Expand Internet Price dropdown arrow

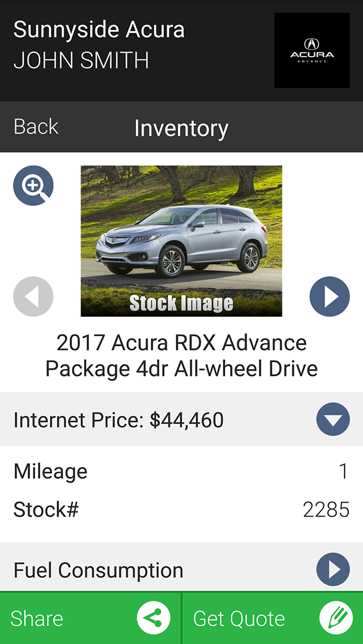(333, 420)
